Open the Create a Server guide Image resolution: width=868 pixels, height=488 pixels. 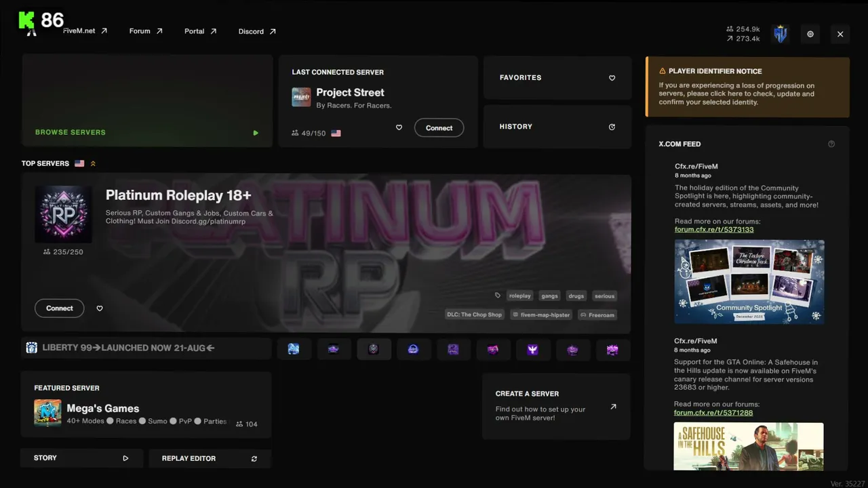[x=557, y=407]
